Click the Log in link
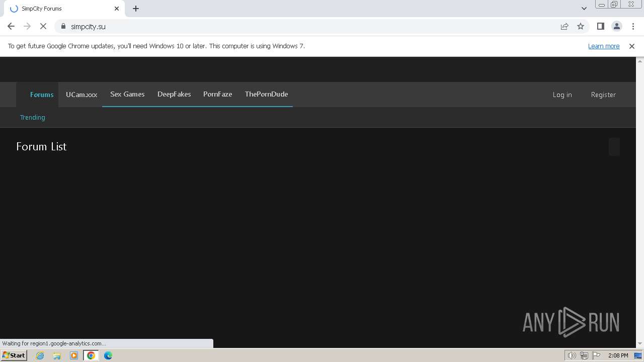 pos(562,95)
